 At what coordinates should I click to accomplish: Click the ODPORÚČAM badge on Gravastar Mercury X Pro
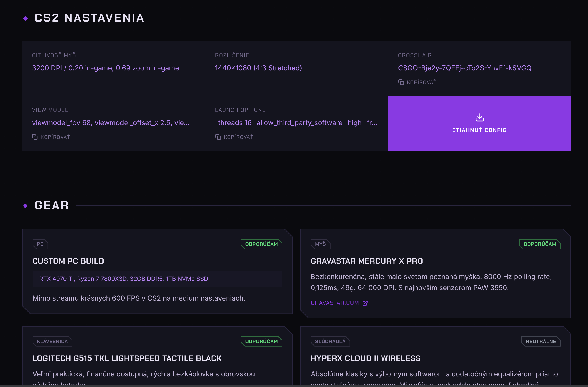point(540,244)
